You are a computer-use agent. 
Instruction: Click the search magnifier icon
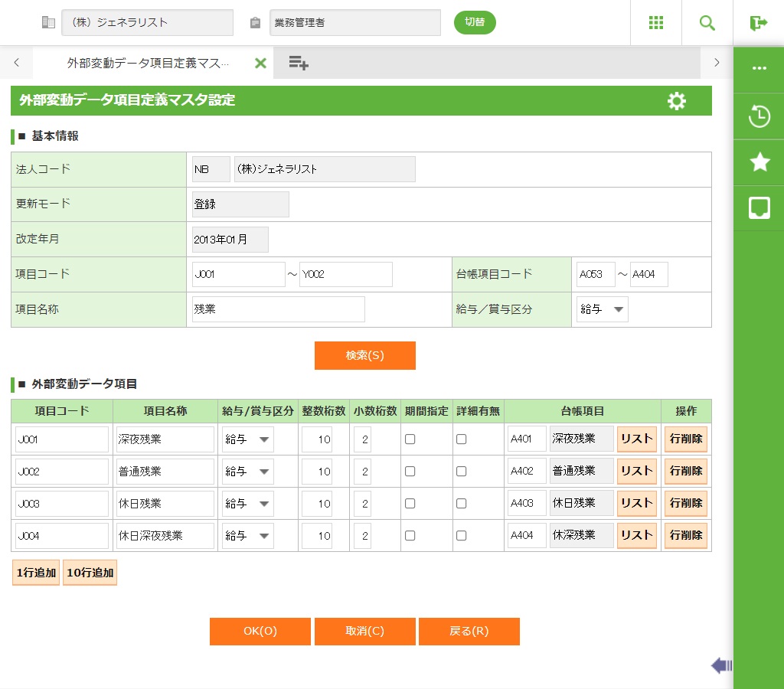tap(707, 23)
